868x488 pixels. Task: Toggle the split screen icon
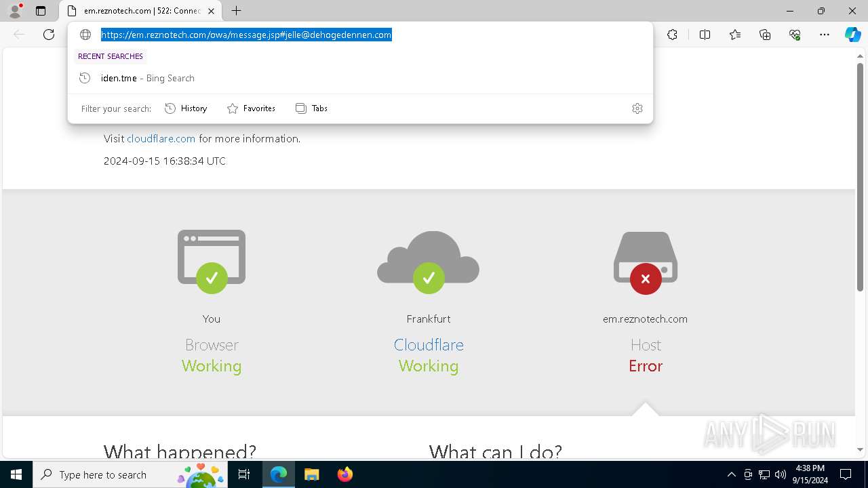(x=705, y=35)
